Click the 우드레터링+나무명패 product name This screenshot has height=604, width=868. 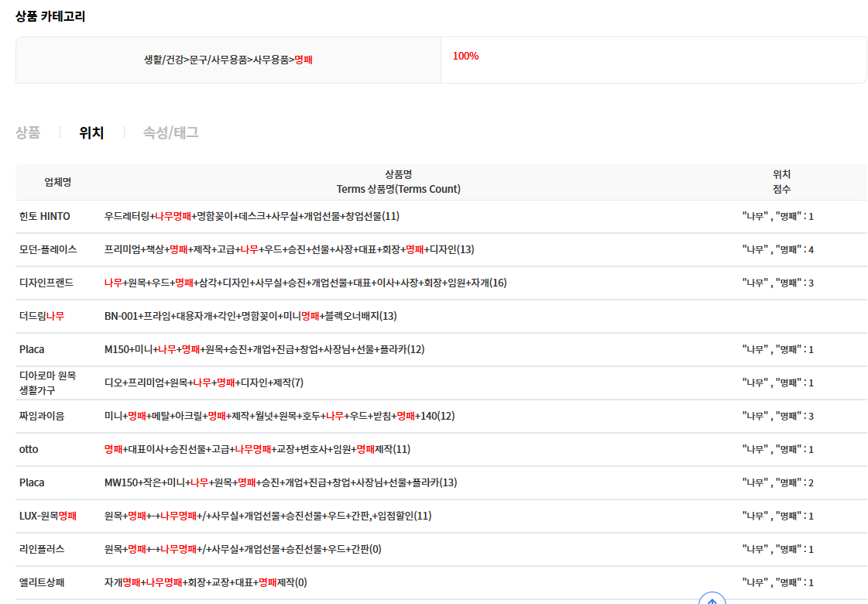(252, 217)
